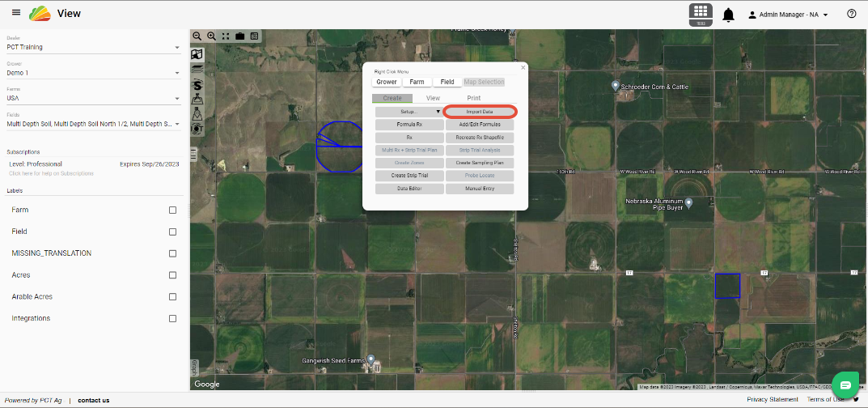Viewport: 868px width, 408px height.
Task: Click the blue circular field boundary on map
Action: click(339, 147)
